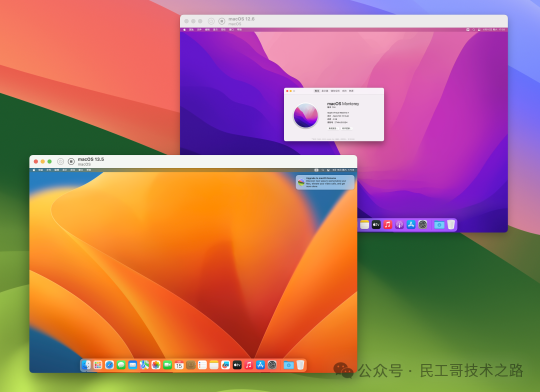Click the clock showing 17:03 in macOS 13.5
This screenshot has height=392, width=540.
coord(343,170)
